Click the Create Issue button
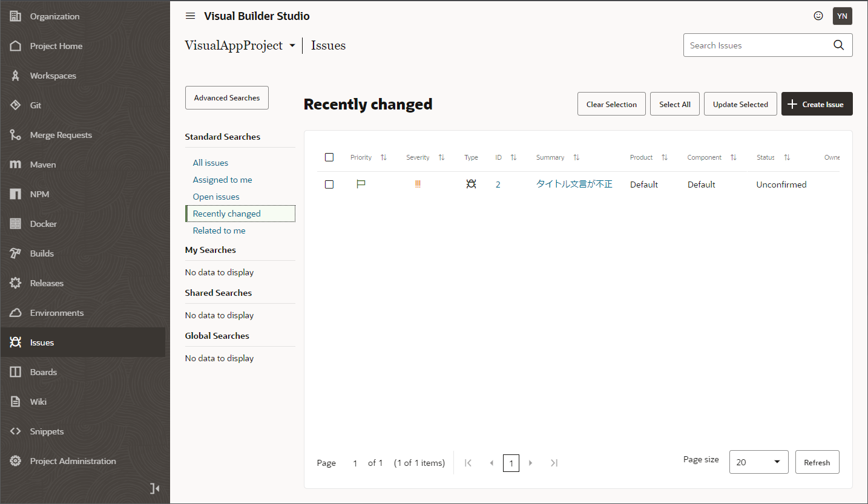The image size is (868, 504). (817, 104)
